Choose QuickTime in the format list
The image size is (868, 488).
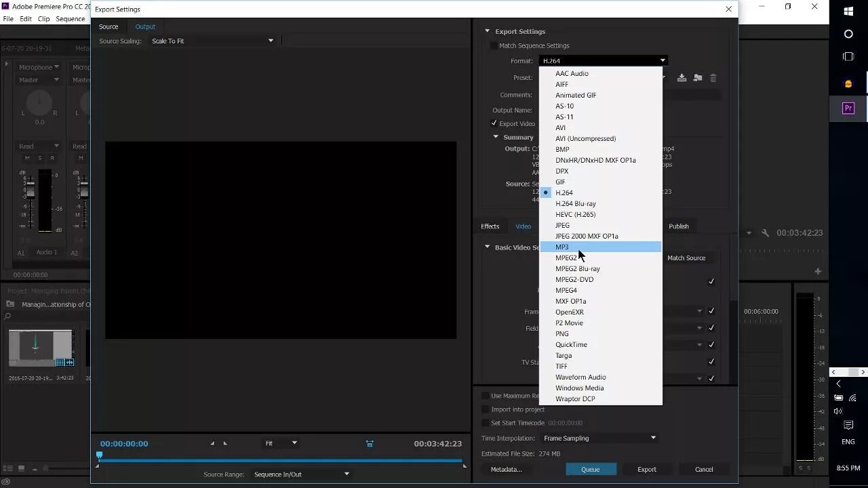pyautogui.click(x=601, y=344)
